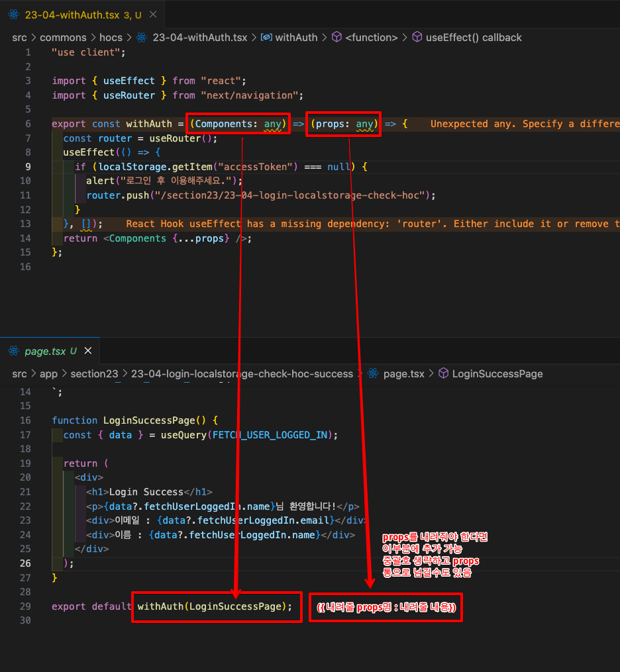The image size is (620, 672).
Task: Open 'withAuth' symbol breadcrumb
Action: point(296,38)
